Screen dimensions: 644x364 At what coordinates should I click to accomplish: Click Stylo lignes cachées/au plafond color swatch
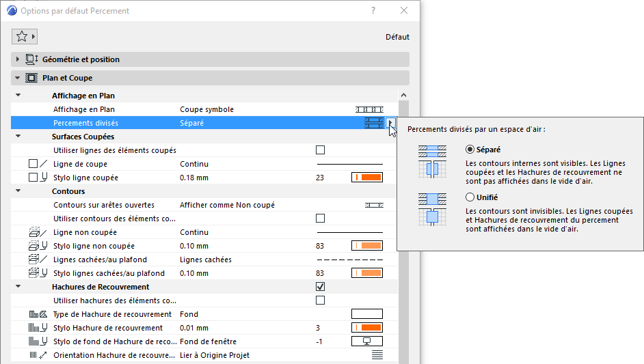pos(367,273)
